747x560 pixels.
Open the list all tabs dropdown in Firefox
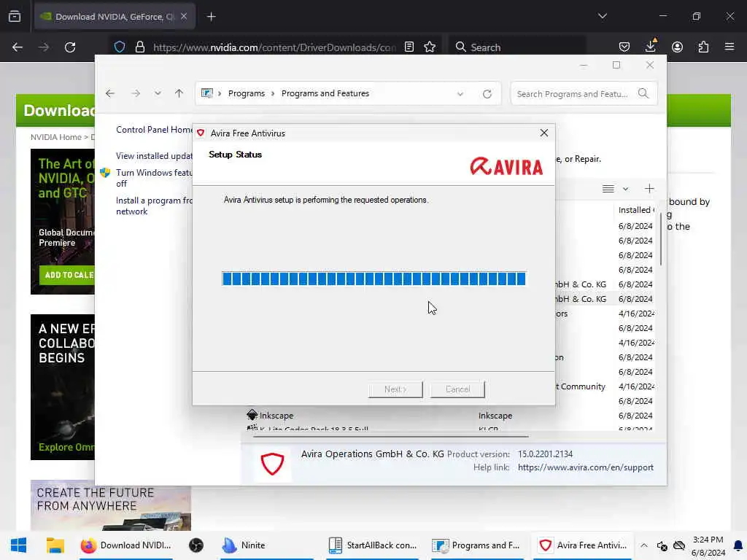coord(602,16)
